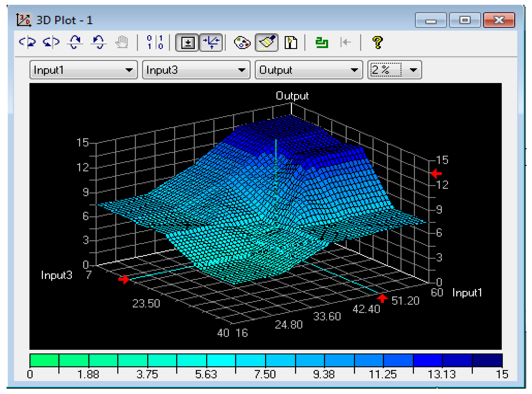Click the tilt plot downward icon

click(98, 42)
